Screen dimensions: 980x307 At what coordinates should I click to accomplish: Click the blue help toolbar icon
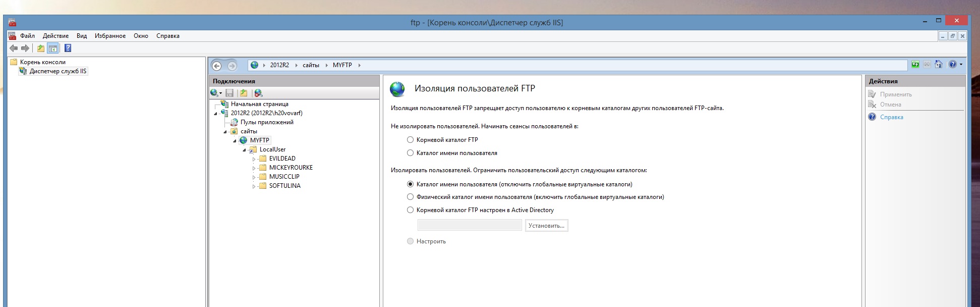tap(68, 48)
